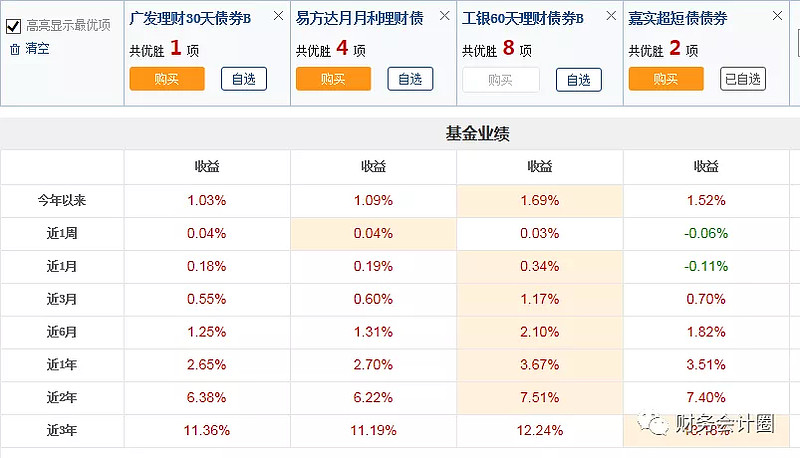Remove 工银60天理财债券B from comparison

(x=610, y=16)
